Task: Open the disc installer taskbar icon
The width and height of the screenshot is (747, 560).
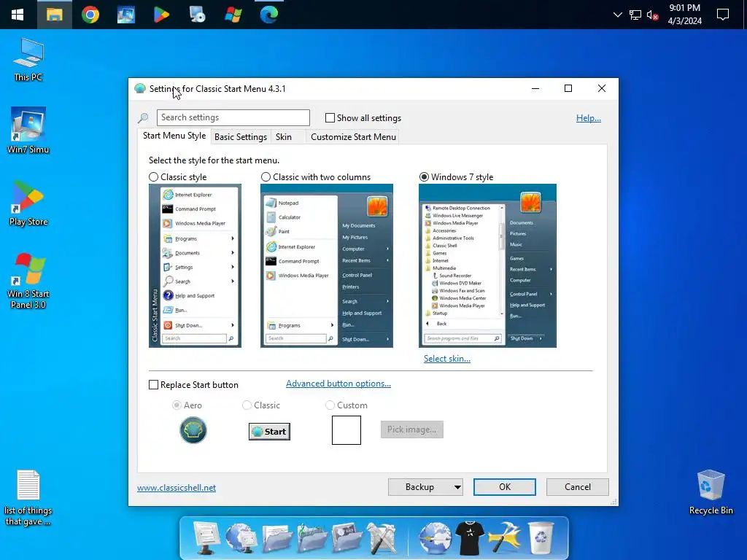Action: 197,15
